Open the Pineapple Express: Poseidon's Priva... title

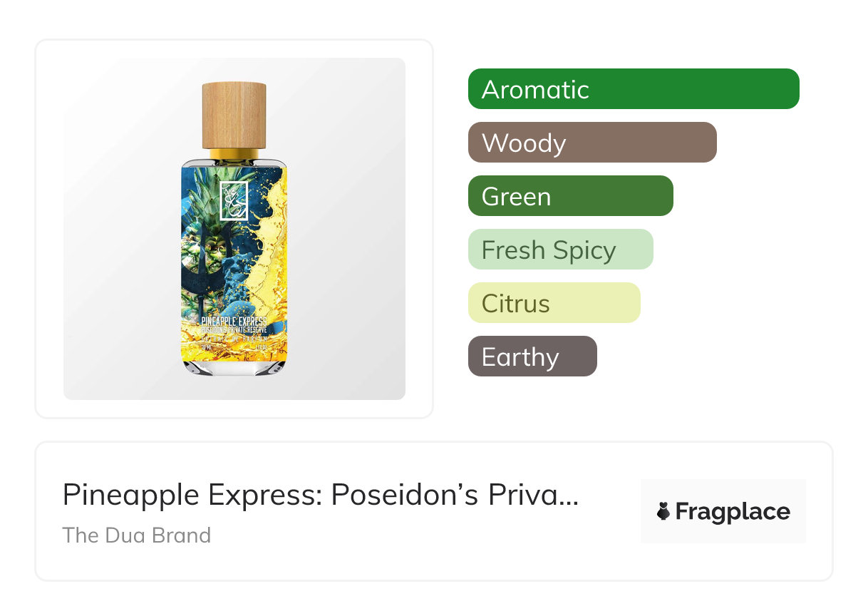coord(320,494)
